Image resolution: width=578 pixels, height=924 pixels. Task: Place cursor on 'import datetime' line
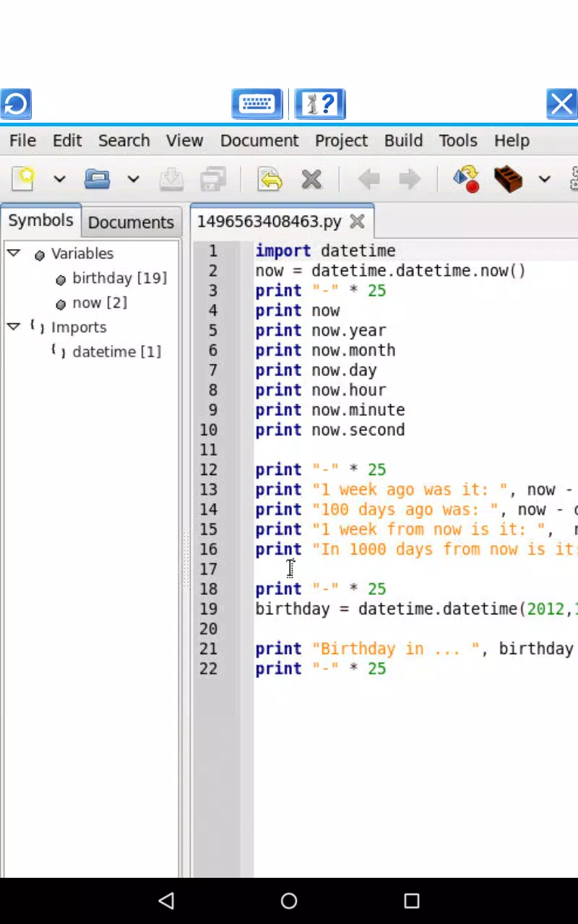325,251
